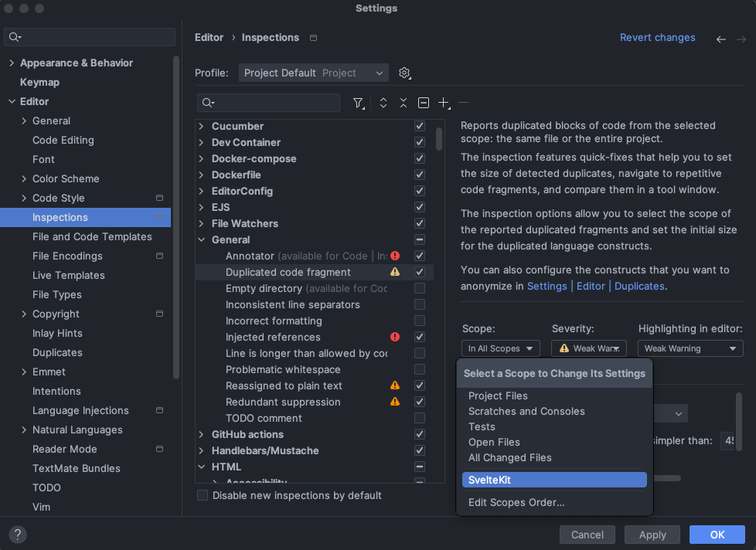
Task: Open the profile gear settings icon
Action: [404, 73]
